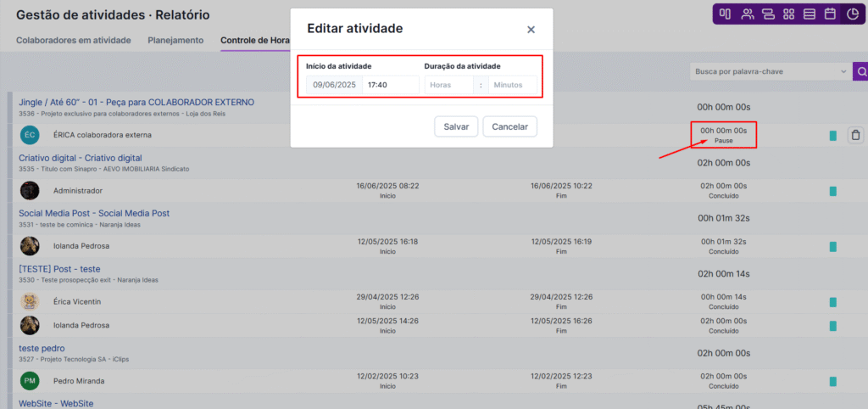Open the WebSite - WebSite activity link
868x409 pixels.
pos(56,403)
